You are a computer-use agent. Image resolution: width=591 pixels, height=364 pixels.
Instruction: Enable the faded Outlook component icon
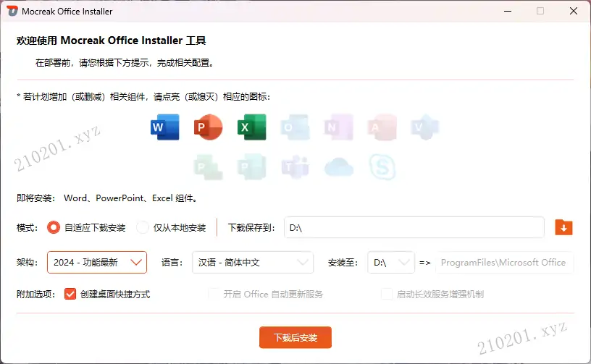tap(295, 127)
